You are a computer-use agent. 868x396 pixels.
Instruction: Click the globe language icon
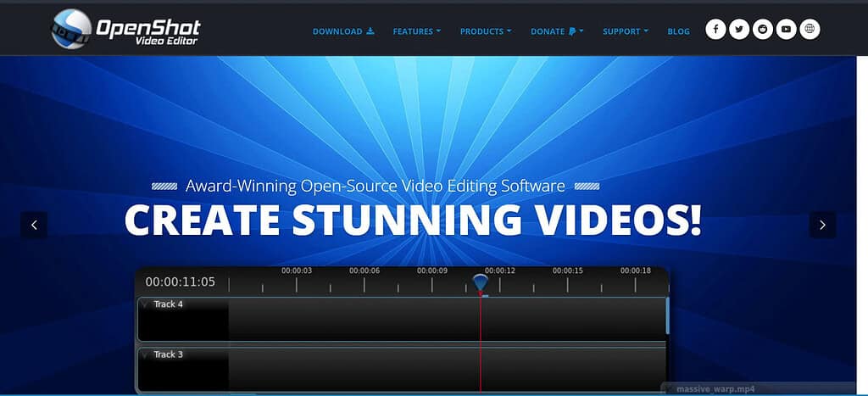(x=810, y=30)
